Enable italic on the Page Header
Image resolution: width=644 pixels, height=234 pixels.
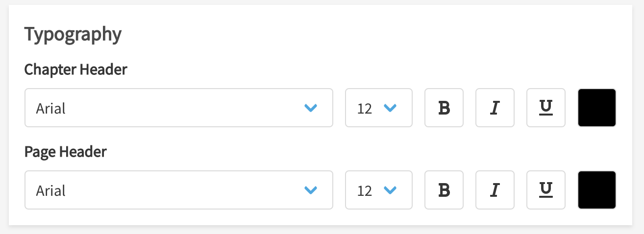click(495, 190)
